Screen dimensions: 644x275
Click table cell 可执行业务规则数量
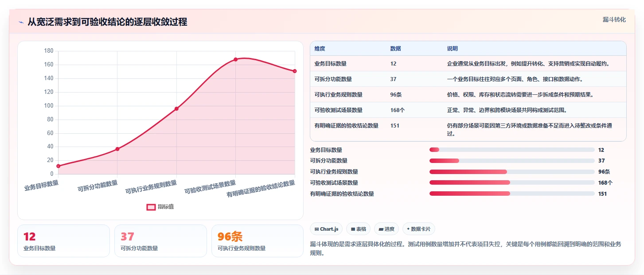tap(338, 95)
